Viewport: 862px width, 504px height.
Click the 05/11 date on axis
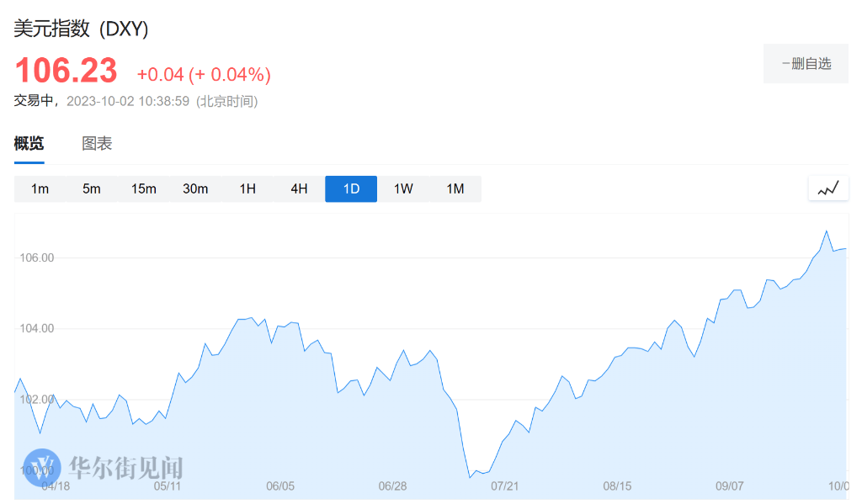(x=168, y=486)
